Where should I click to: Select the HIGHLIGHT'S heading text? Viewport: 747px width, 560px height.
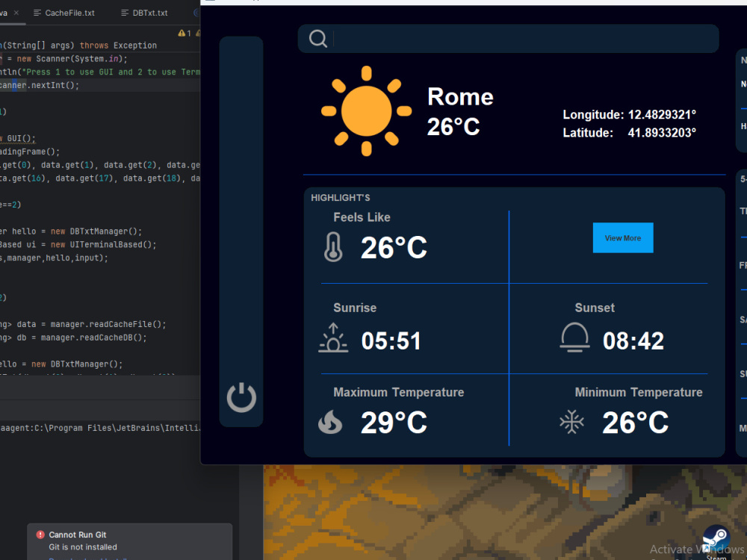tap(341, 198)
